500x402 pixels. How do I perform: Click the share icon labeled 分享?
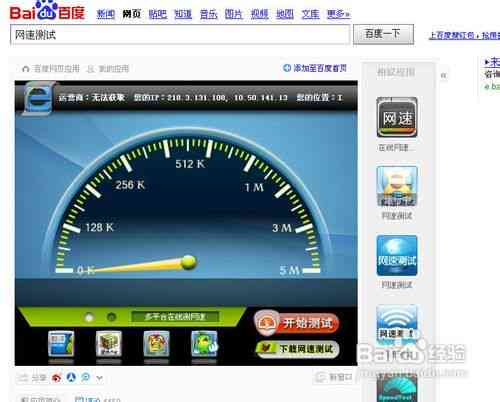click(23, 378)
